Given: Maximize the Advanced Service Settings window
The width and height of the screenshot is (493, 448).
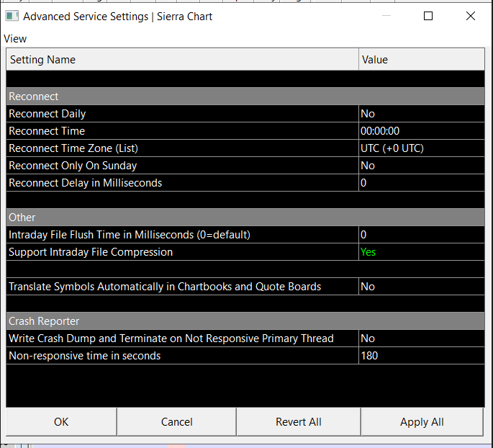Looking at the screenshot, I should click(428, 16).
